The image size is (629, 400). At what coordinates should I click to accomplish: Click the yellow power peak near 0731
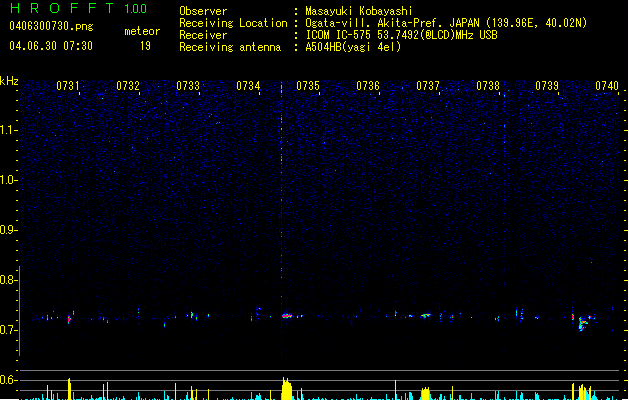point(69,389)
